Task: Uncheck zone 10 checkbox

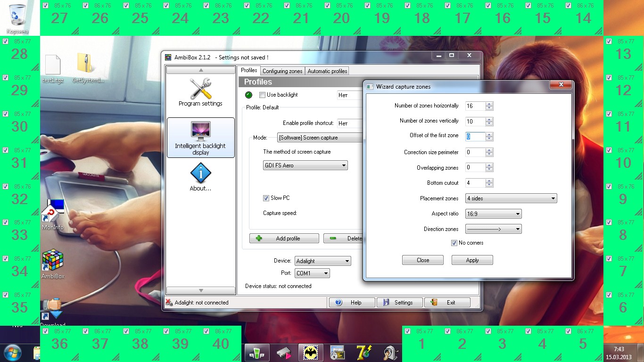Action: click(609, 150)
